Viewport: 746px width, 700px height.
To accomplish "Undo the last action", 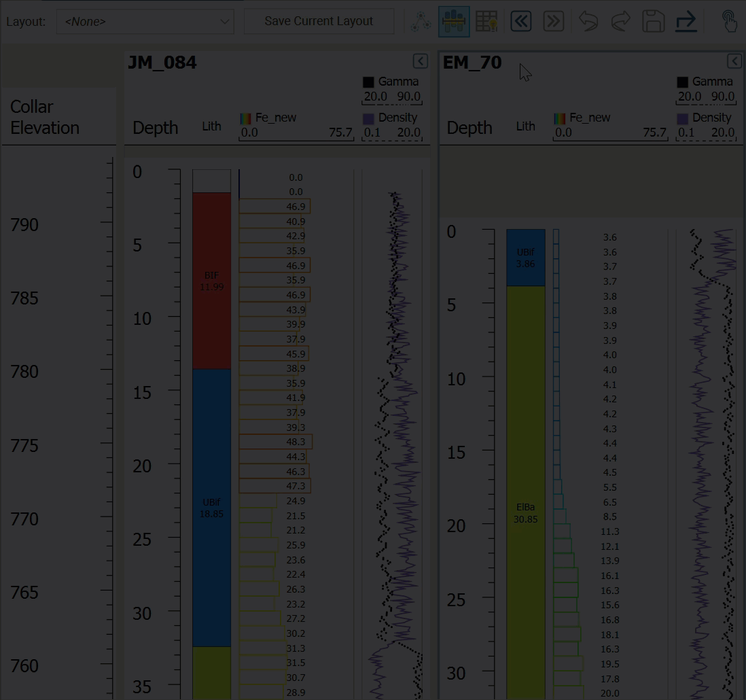I will (588, 22).
